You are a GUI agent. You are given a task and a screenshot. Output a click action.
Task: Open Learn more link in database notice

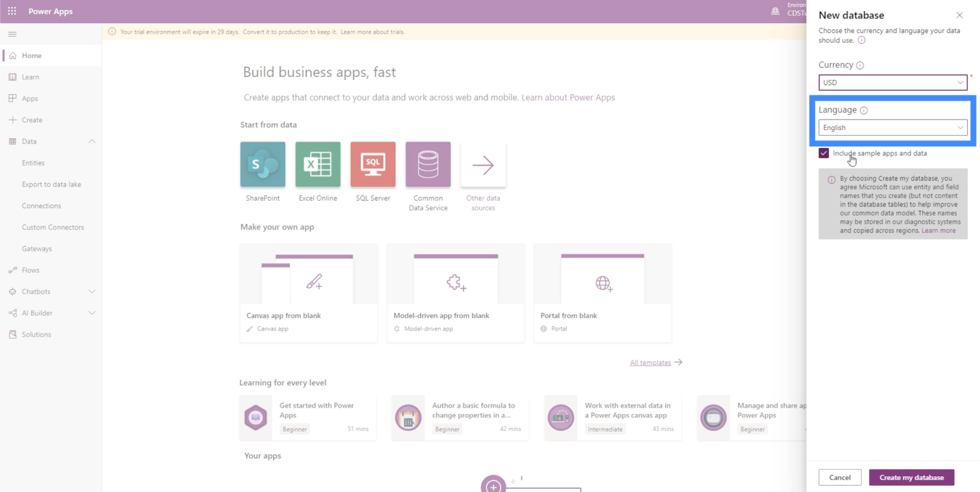(939, 231)
